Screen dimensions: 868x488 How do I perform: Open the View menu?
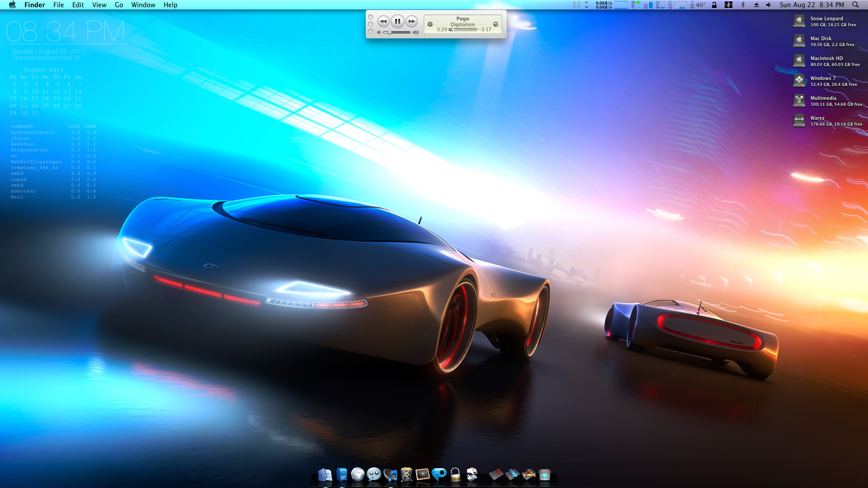click(x=99, y=5)
